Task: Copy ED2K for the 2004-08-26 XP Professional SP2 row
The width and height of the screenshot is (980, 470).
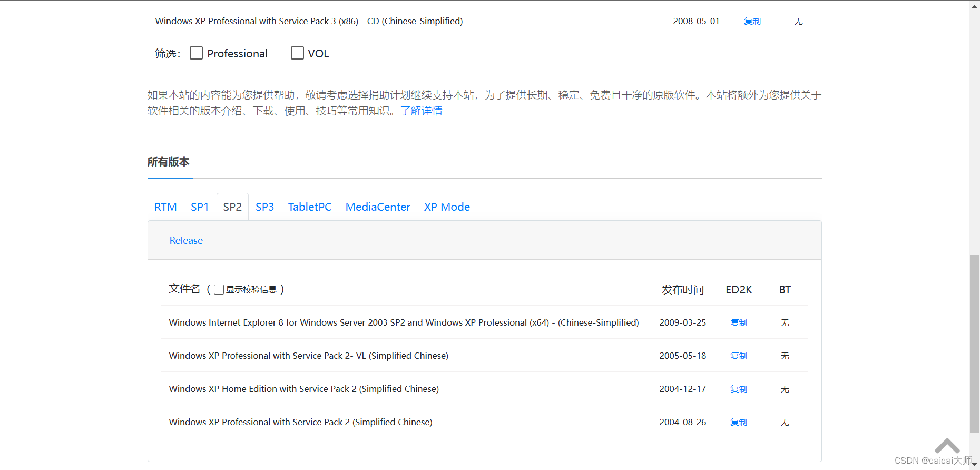Action: [738, 422]
